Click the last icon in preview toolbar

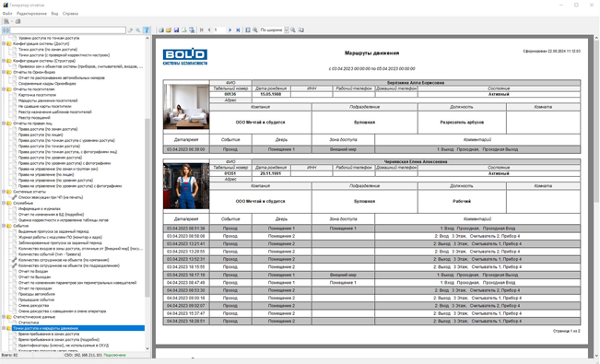coord(301,29)
